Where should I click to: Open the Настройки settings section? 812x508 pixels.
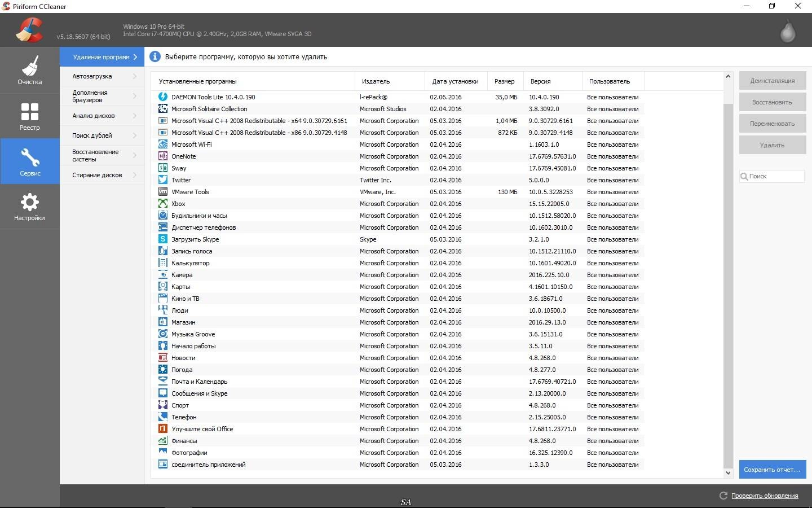(x=29, y=207)
